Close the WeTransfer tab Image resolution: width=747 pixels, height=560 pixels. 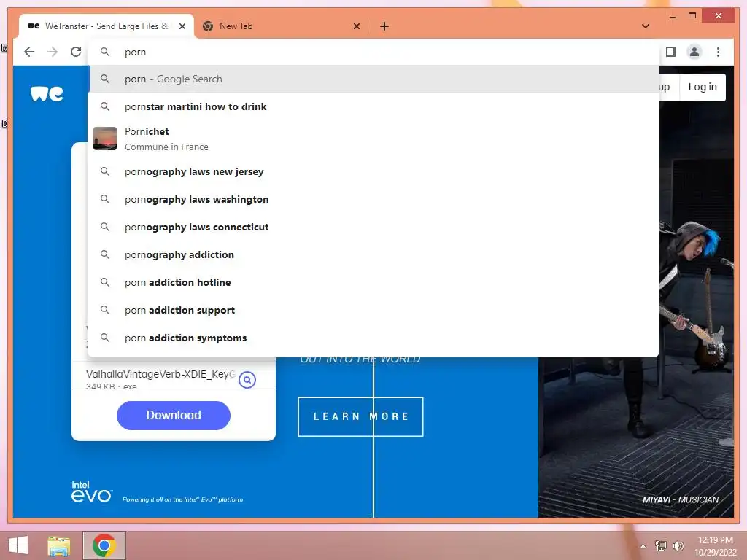point(182,26)
